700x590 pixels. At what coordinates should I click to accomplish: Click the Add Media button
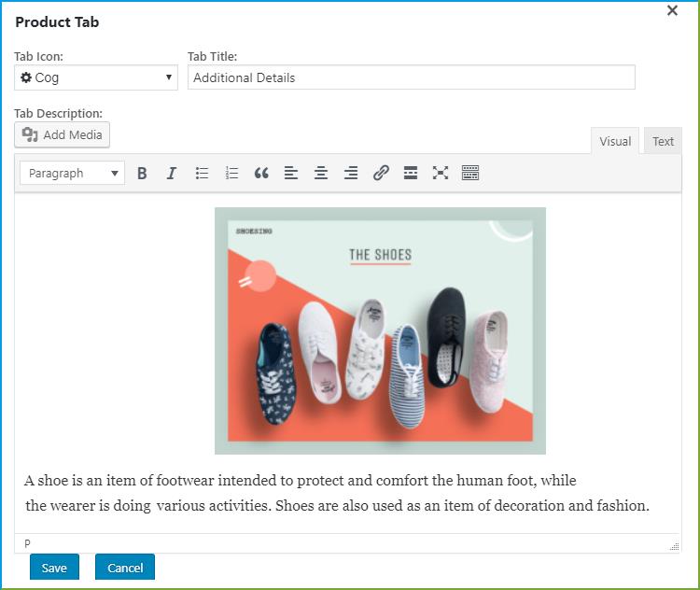click(62, 134)
